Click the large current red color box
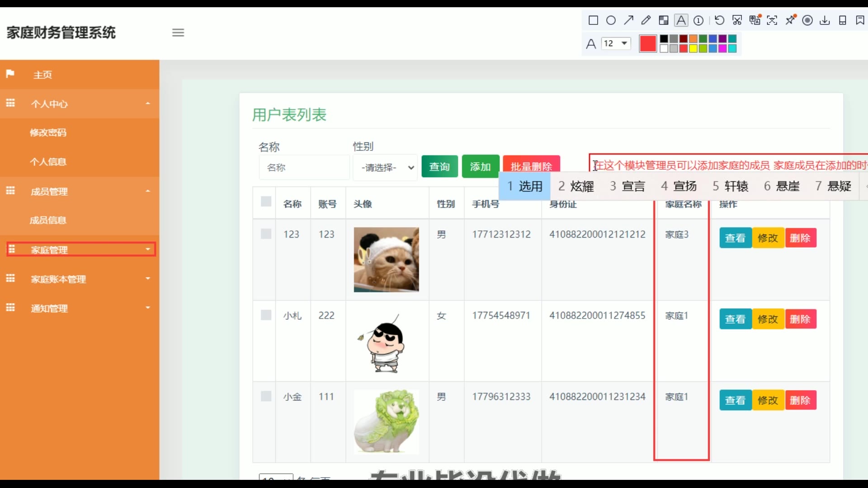This screenshot has width=868, height=488. coord(647,44)
